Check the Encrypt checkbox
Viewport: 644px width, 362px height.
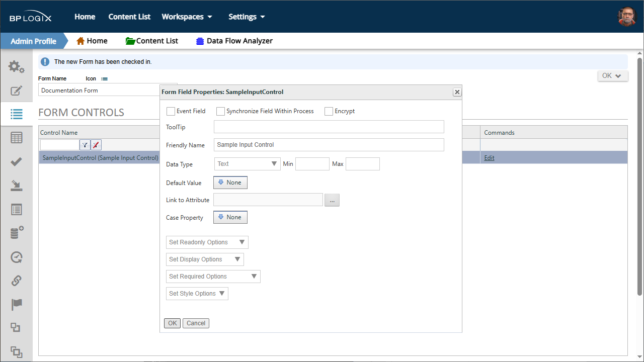point(329,111)
